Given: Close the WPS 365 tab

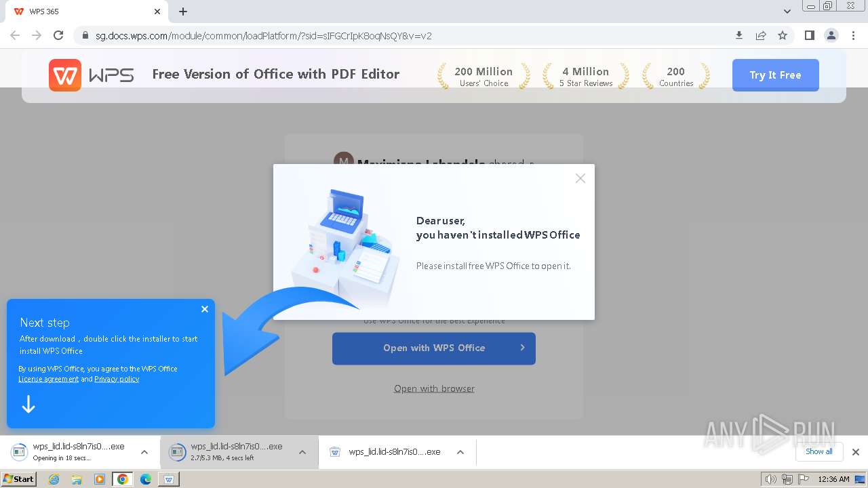Looking at the screenshot, I should (x=157, y=12).
